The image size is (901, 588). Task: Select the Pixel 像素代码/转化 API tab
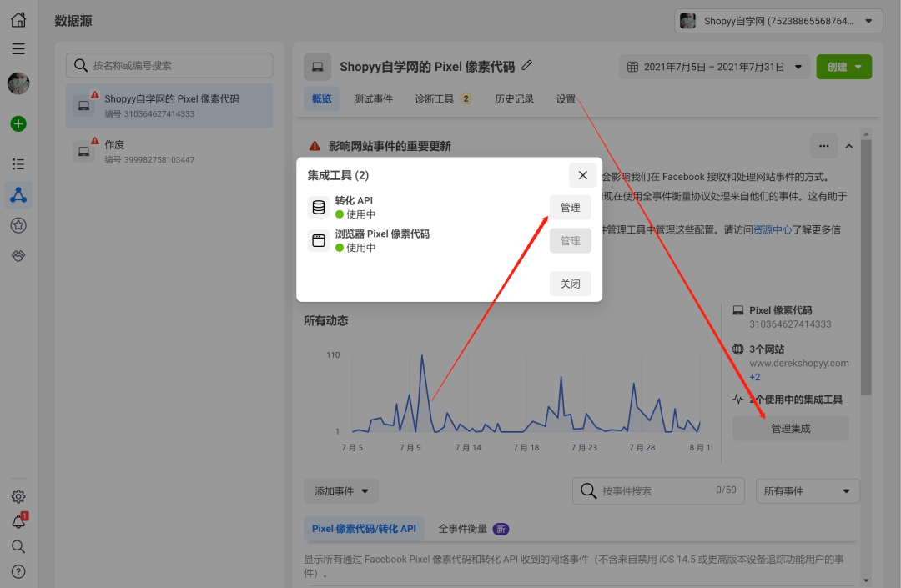click(364, 528)
